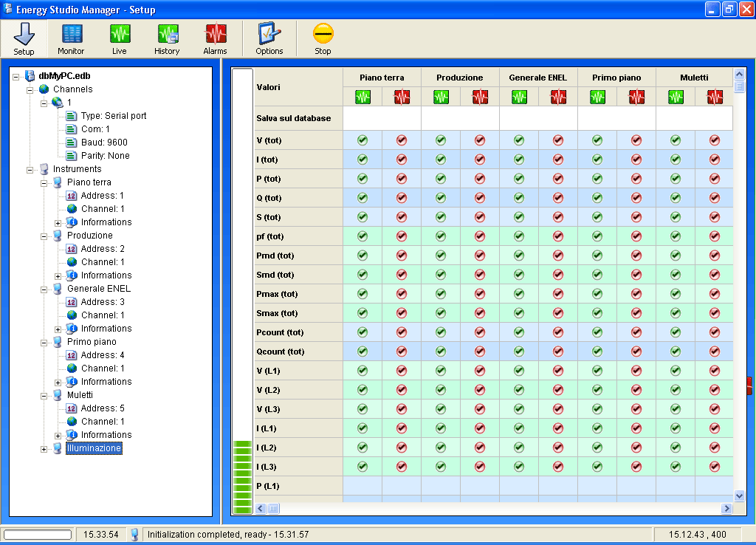The height and width of the screenshot is (545, 756).
Task: Click the horizontal scrollbar right arrow
Action: click(x=726, y=508)
